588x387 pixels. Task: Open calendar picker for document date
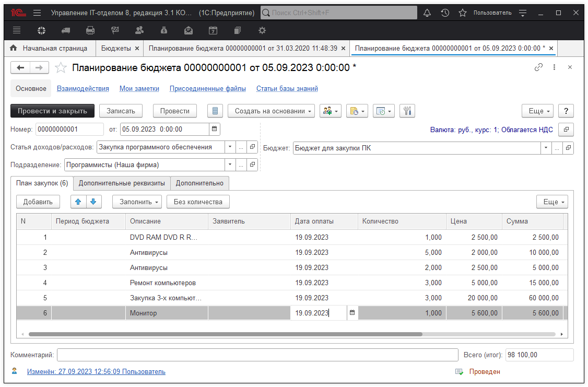tap(214, 129)
